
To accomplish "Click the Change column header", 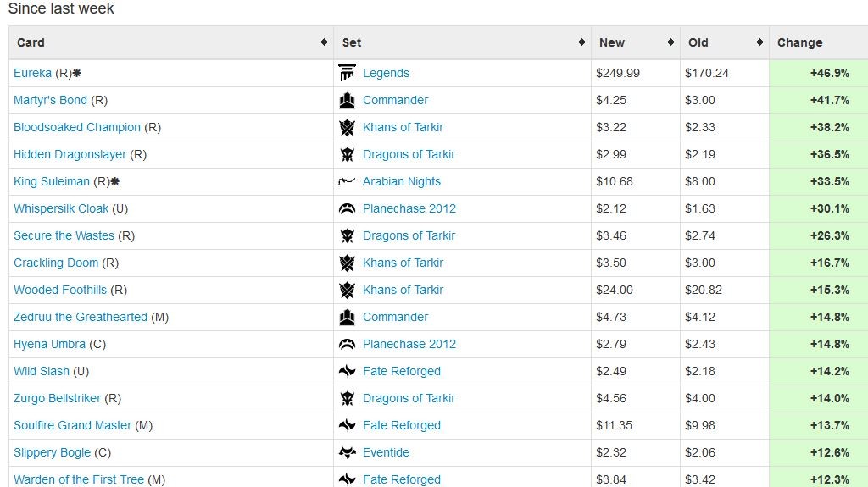I will [x=800, y=42].
